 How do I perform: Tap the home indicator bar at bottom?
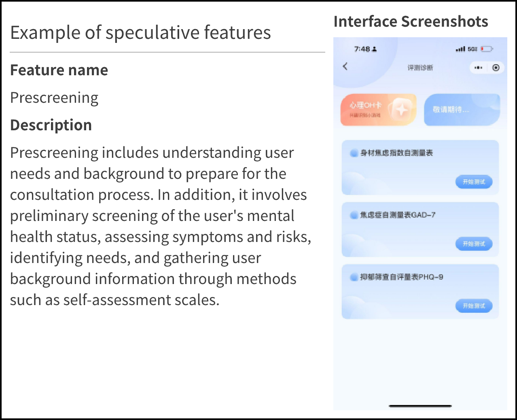point(420,406)
